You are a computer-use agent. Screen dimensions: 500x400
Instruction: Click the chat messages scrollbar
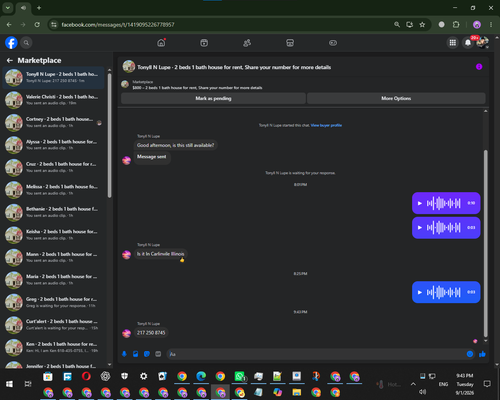click(x=486, y=243)
